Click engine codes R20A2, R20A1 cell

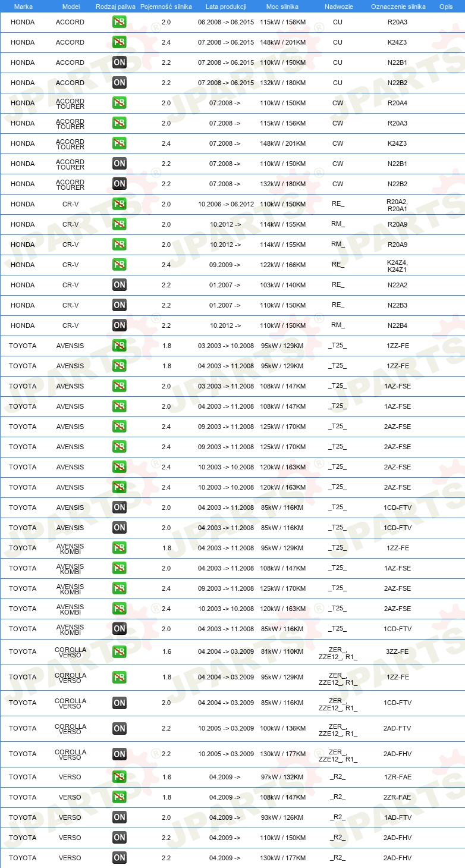tap(397, 205)
